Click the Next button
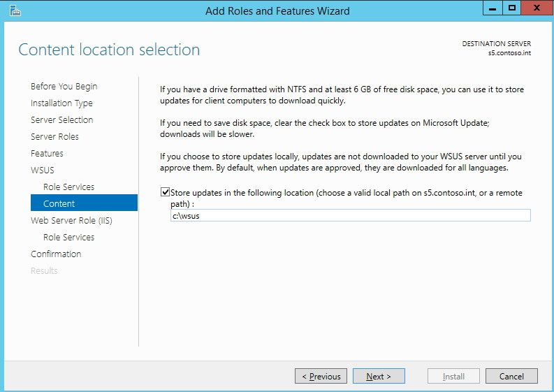 coord(379,376)
